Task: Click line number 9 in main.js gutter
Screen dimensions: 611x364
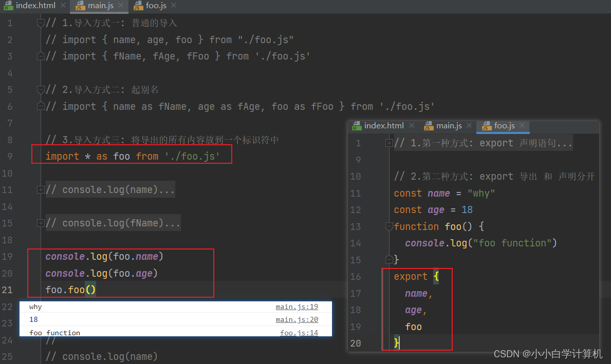Action: point(10,157)
